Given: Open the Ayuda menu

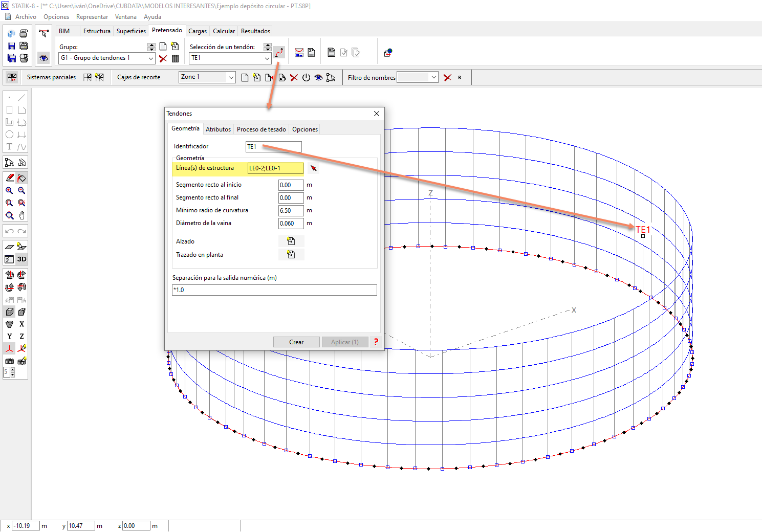Looking at the screenshot, I should click(x=153, y=17).
